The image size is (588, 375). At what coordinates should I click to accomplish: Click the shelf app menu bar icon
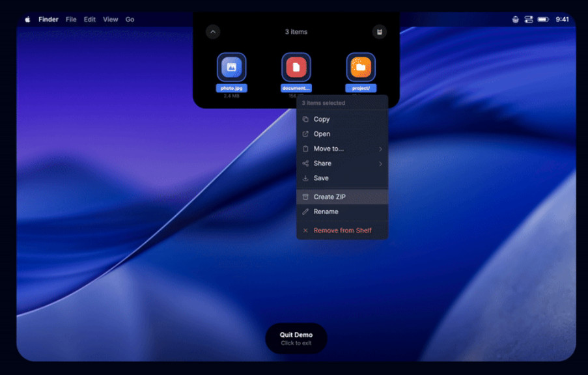pos(516,20)
